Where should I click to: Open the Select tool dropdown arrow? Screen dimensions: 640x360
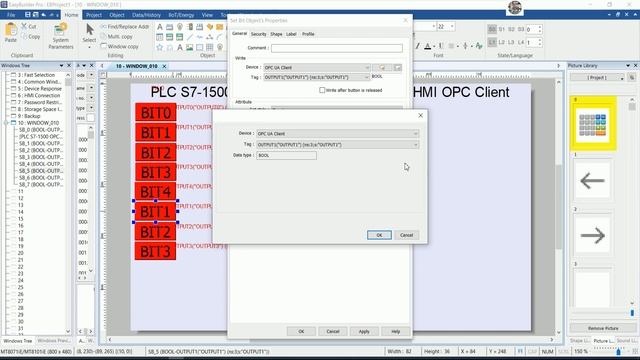click(x=90, y=47)
